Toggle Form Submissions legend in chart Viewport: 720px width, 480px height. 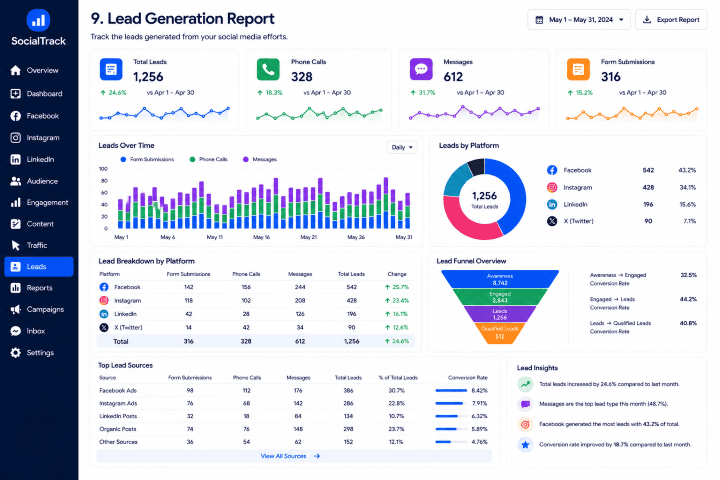click(x=147, y=159)
